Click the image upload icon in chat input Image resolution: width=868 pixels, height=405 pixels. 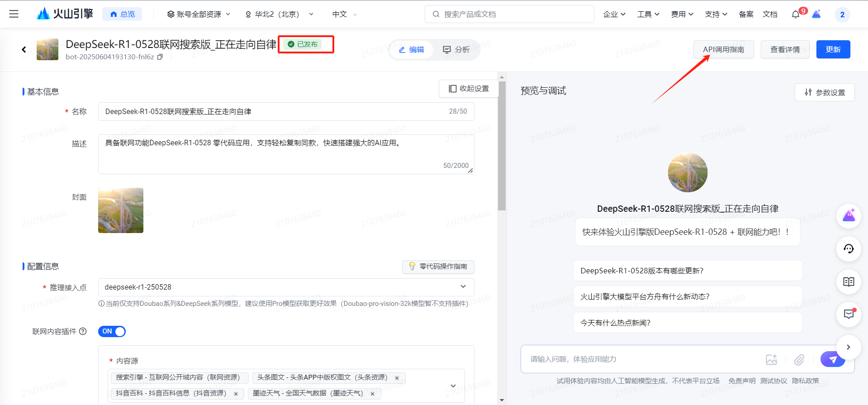pos(771,359)
